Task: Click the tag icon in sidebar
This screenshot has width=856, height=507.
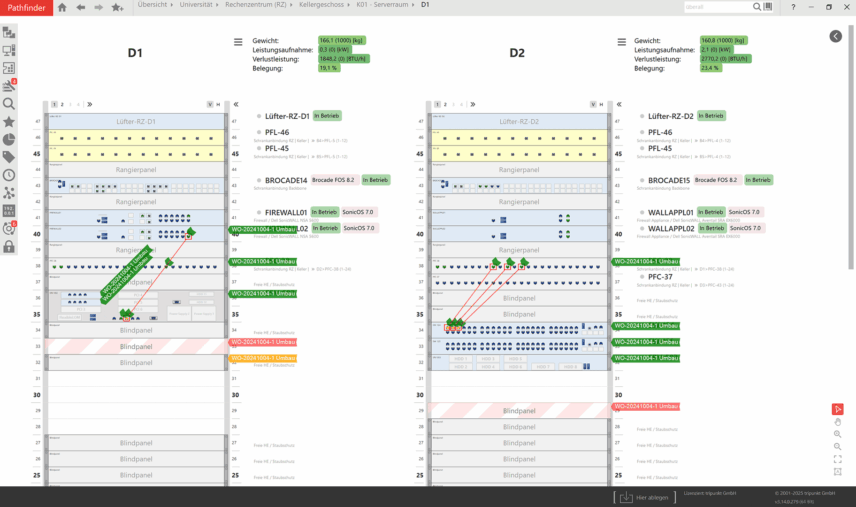Action: point(9,157)
